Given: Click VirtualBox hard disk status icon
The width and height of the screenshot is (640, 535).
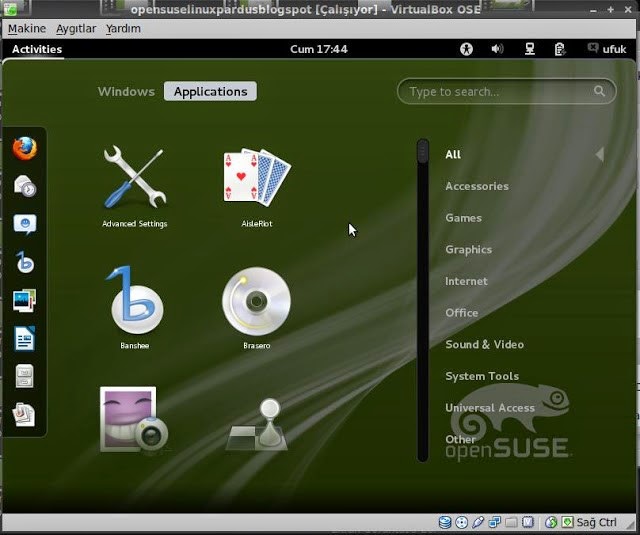Looking at the screenshot, I should (x=445, y=522).
